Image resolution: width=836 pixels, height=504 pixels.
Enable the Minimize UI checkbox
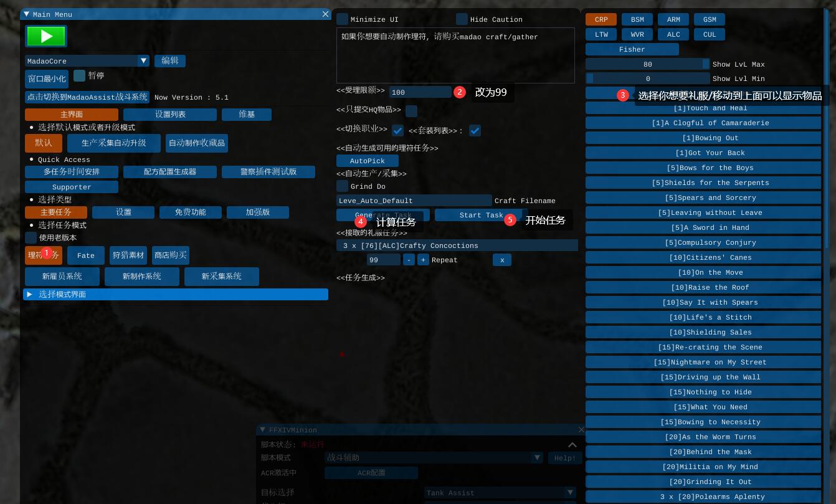[x=343, y=19]
